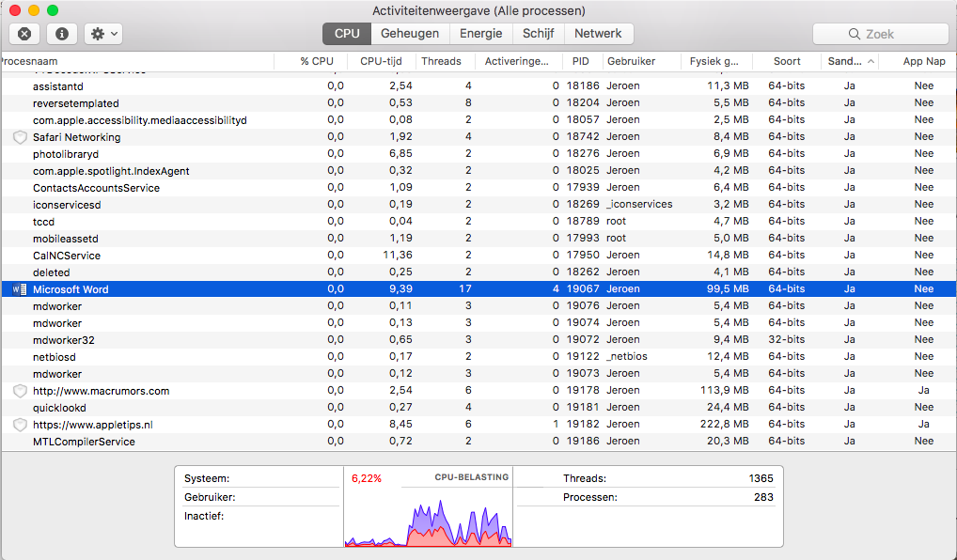The width and height of the screenshot is (957, 560).
Task: Focus the Zoek search field
Action: coord(880,34)
